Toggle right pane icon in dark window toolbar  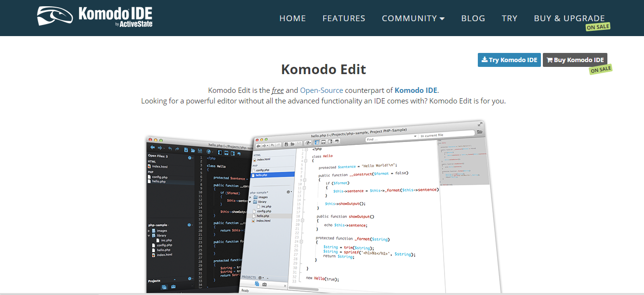click(233, 154)
